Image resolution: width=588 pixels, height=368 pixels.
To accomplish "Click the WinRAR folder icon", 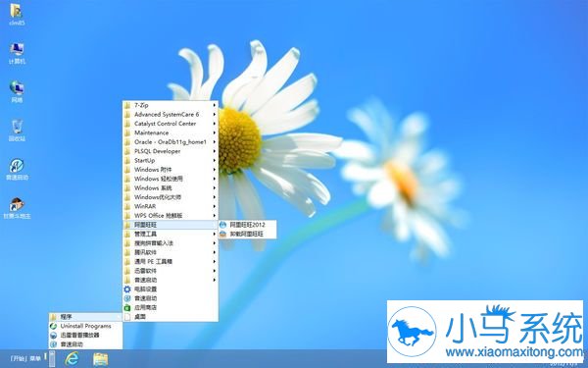I will point(127,206).
